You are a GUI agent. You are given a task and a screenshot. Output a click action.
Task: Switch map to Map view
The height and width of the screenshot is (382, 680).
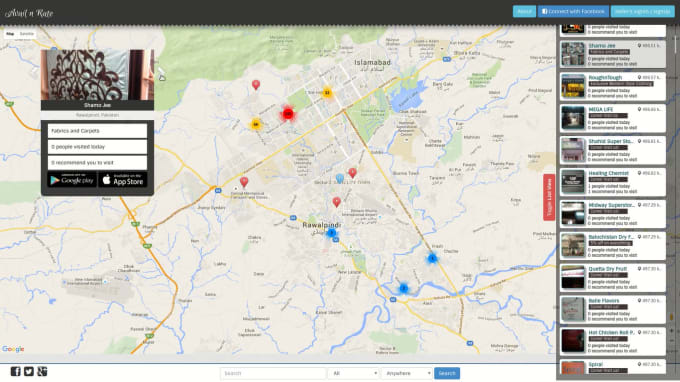coord(10,34)
